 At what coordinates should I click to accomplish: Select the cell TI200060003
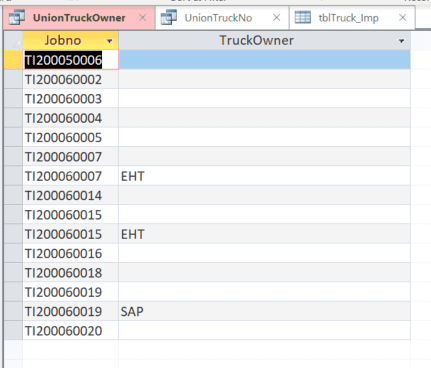[71, 99]
